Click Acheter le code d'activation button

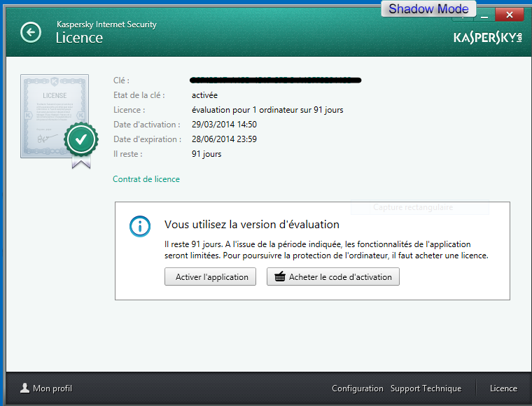[333, 276]
